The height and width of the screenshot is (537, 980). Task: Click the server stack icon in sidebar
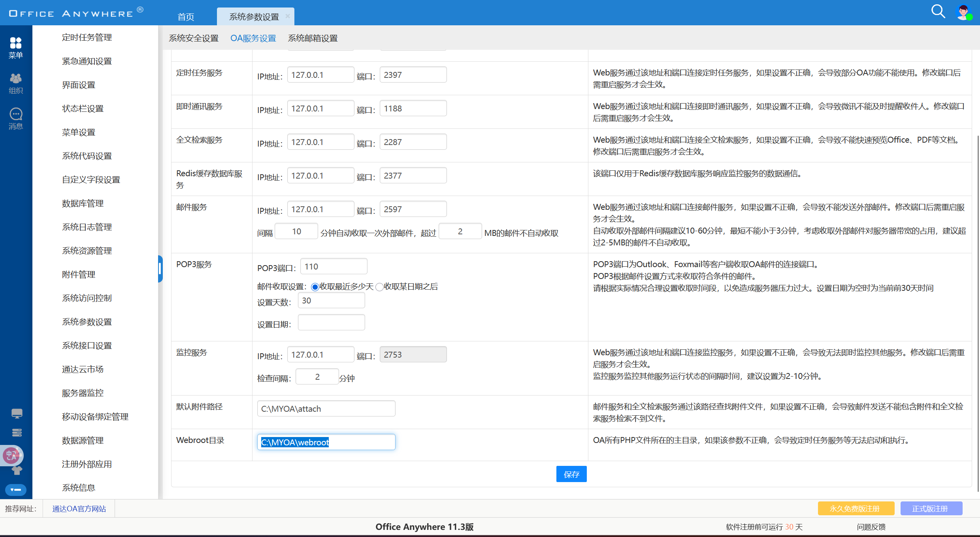17,433
